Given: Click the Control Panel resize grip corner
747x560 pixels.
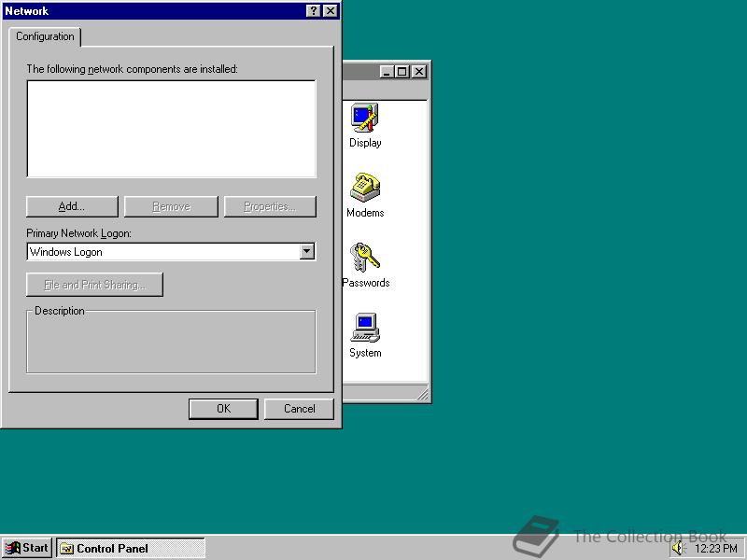Looking at the screenshot, I should point(422,394).
